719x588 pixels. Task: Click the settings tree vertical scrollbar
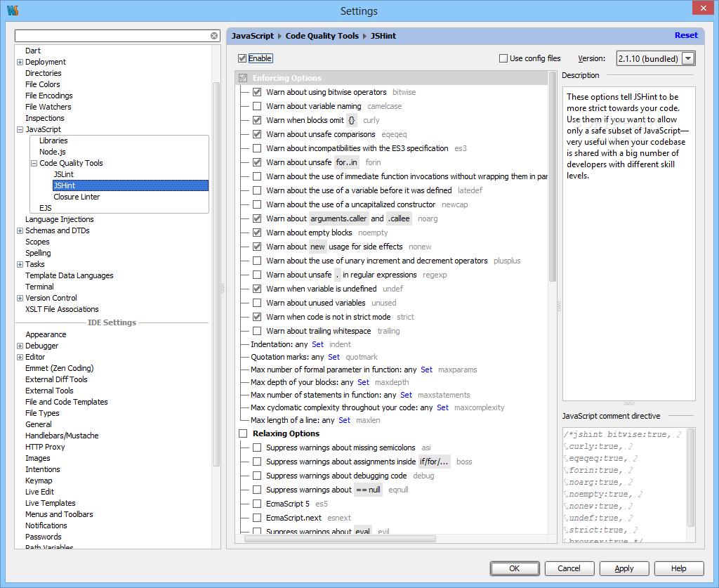216,274
